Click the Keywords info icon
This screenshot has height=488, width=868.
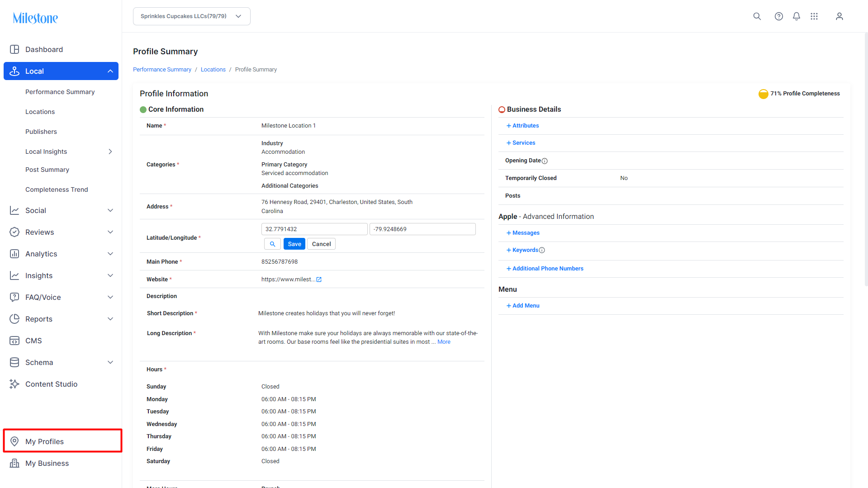click(x=542, y=250)
